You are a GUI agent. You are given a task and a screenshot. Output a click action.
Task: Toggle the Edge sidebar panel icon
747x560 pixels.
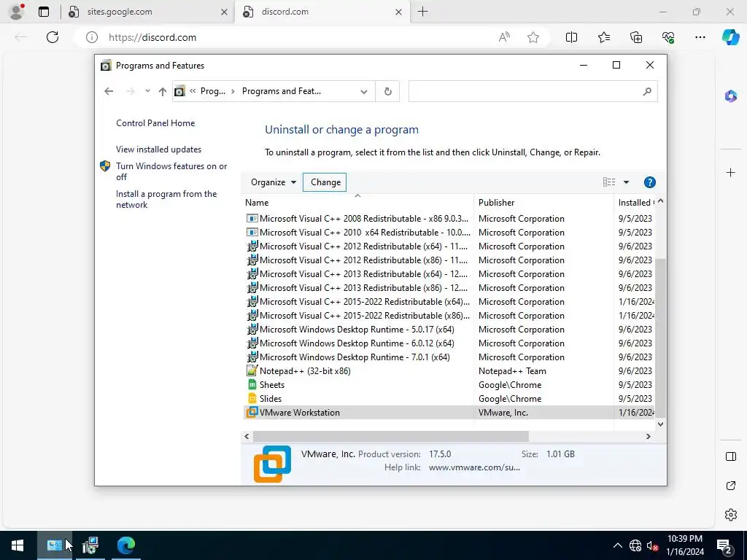tap(731, 456)
